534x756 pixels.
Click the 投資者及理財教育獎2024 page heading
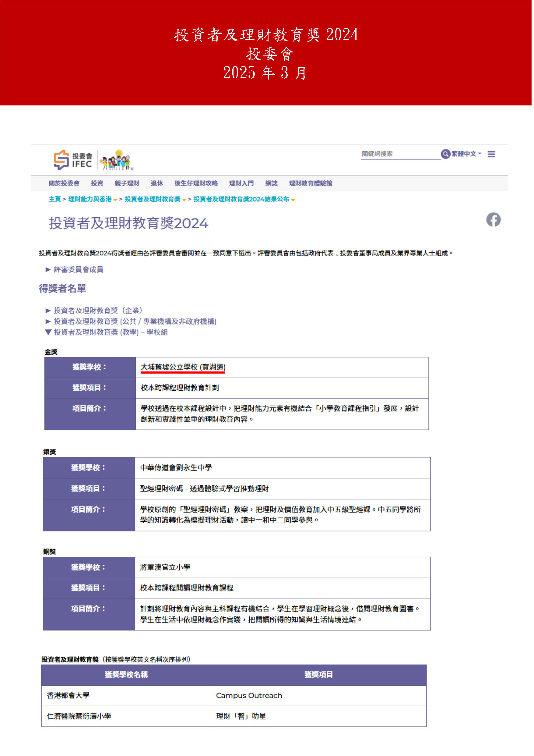pyautogui.click(x=129, y=223)
